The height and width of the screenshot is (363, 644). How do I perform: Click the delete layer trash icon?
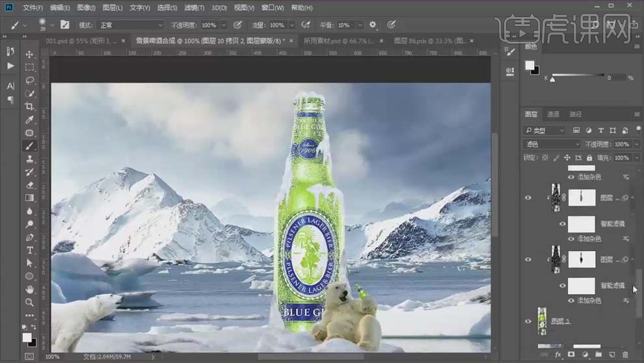(x=626, y=355)
